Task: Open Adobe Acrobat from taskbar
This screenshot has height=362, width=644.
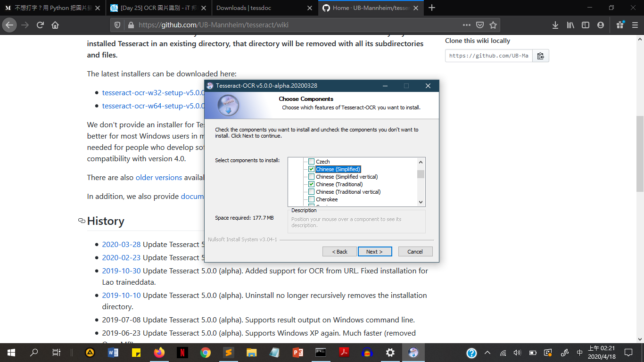Action: click(344, 352)
